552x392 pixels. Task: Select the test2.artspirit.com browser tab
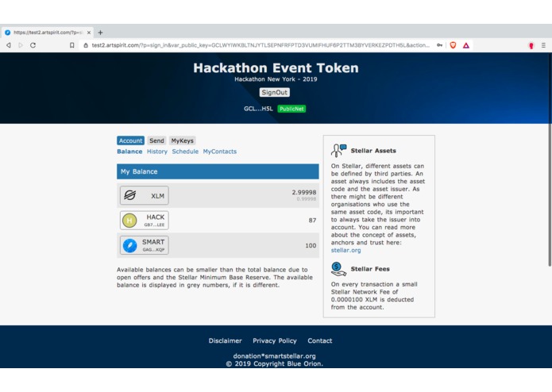click(x=47, y=33)
